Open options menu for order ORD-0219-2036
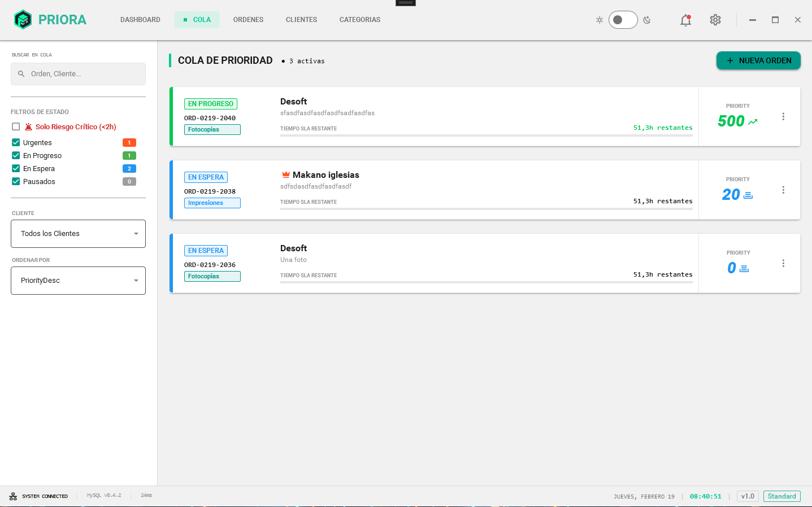Image resolution: width=812 pixels, height=507 pixels. tap(783, 263)
